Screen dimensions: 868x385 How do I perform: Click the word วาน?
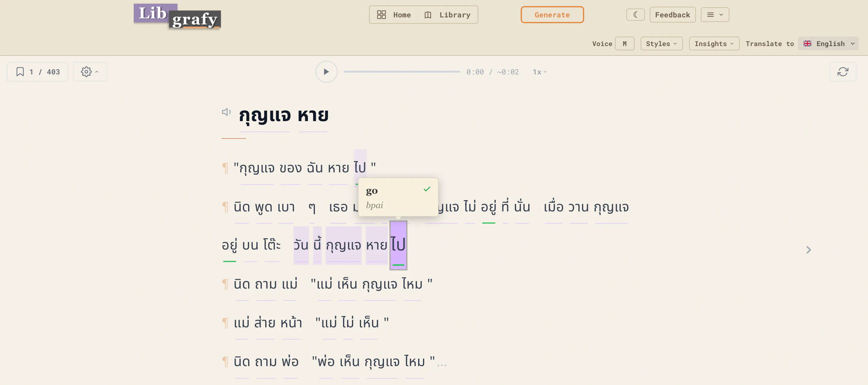578,207
